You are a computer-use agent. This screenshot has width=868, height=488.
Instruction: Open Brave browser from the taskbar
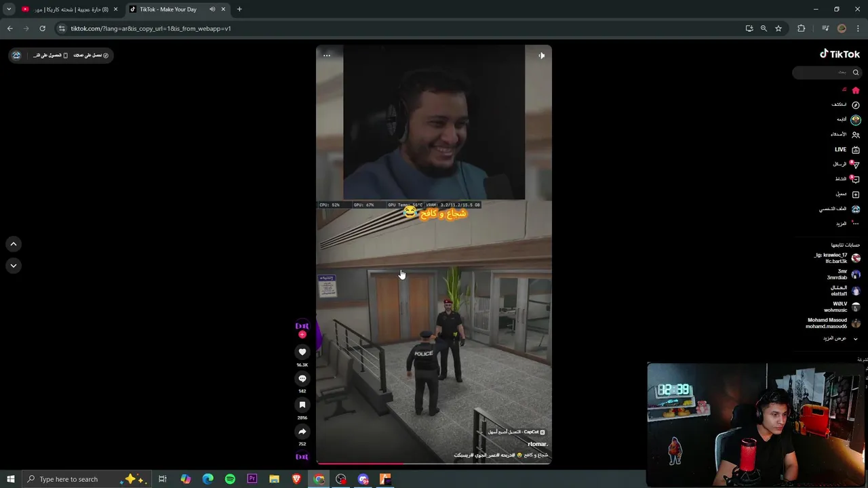[296, 479]
